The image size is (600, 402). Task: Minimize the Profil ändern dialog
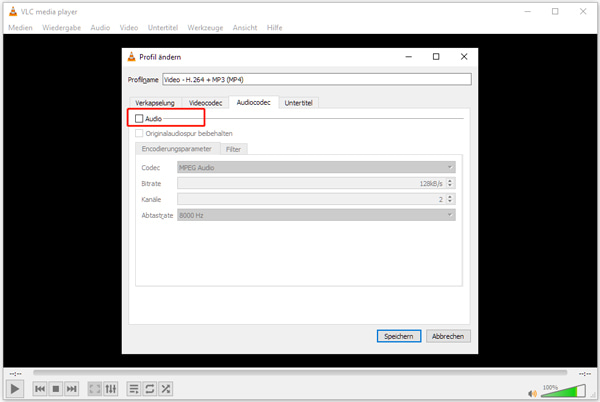[409, 57]
